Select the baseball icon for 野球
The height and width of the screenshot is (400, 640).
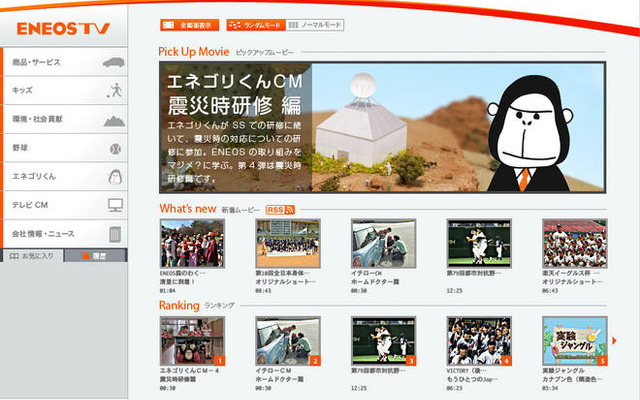click(x=116, y=149)
